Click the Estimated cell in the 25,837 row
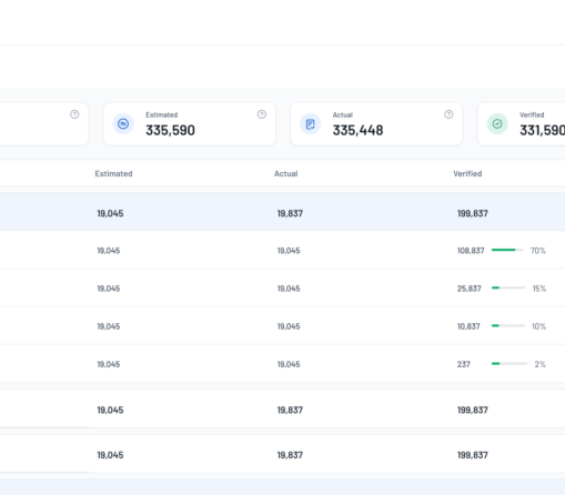Viewport: 565px width, 495px height. click(108, 288)
